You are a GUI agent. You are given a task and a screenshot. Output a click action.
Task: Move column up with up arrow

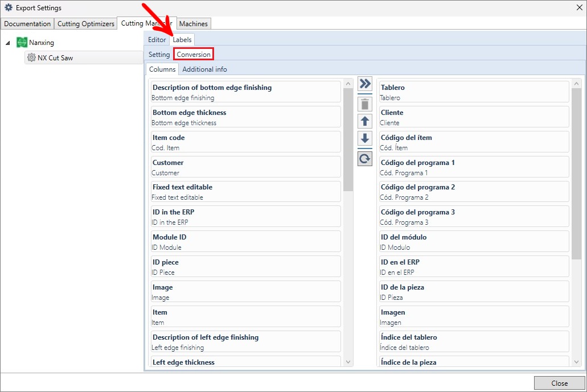coord(364,121)
